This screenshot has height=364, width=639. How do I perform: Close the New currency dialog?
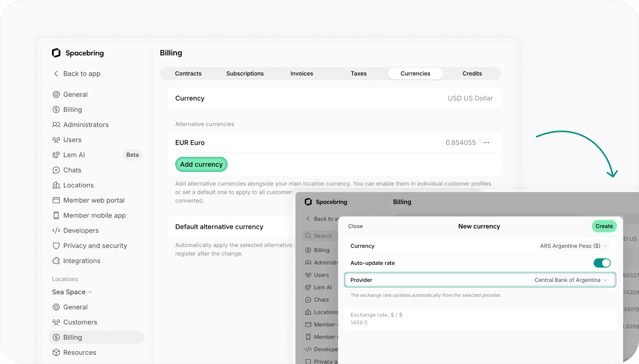[x=356, y=226]
